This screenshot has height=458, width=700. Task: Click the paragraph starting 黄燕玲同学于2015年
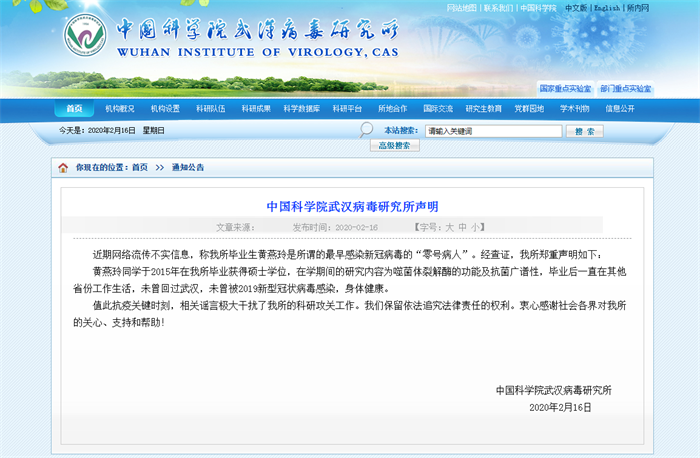point(350,280)
